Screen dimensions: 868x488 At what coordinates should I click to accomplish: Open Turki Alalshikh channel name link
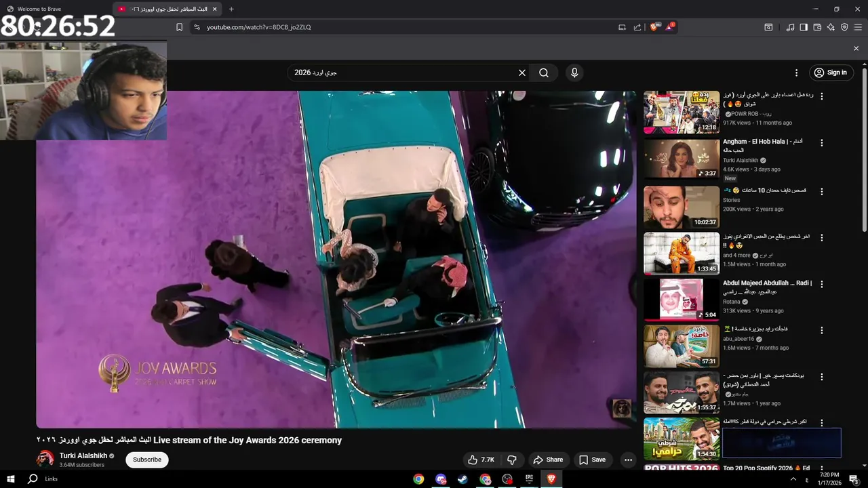83,455
